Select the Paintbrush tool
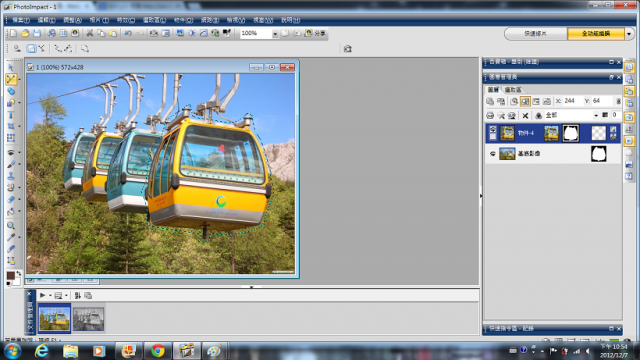This screenshot has width=640, height=360. 11,164
